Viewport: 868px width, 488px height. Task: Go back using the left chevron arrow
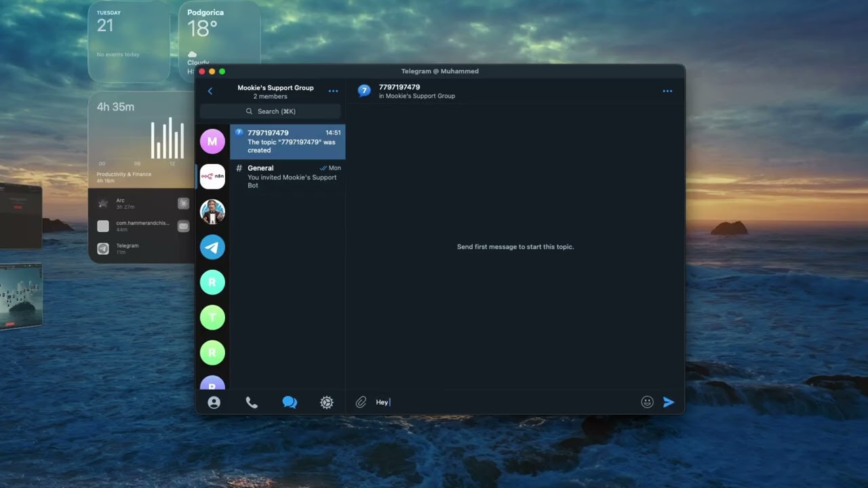[x=210, y=91]
